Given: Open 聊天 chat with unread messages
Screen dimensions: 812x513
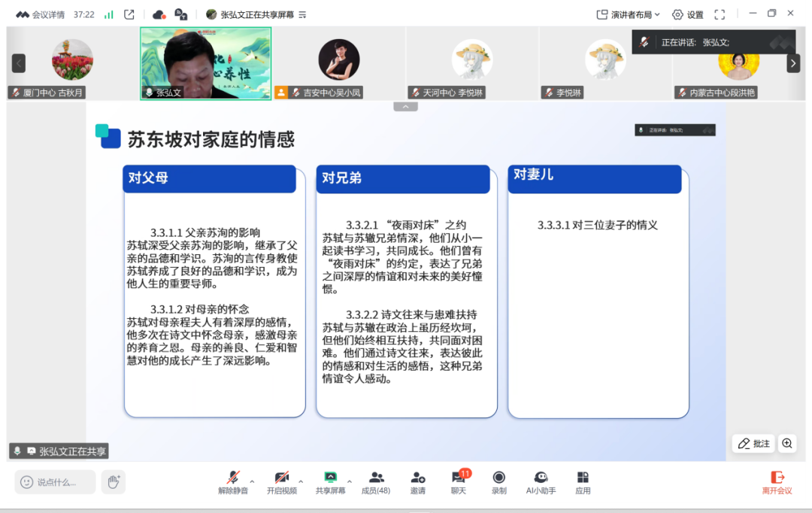Looking at the screenshot, I should pos(459,481).
